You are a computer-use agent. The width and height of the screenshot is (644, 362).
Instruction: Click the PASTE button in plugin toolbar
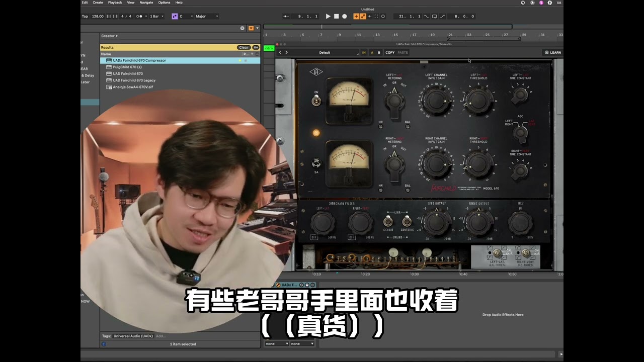tap(403, 52)
